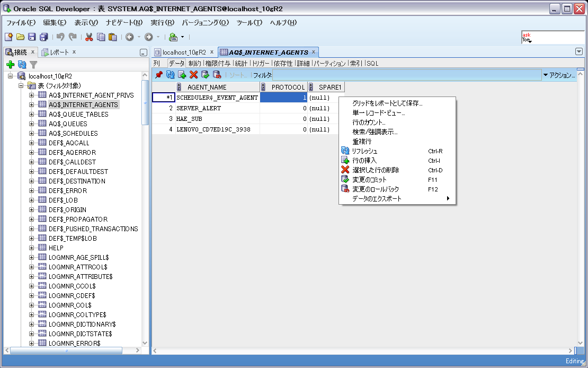Open the editor tab list dropdown
This screenshot has height=368, width=588.
point(579,51)
